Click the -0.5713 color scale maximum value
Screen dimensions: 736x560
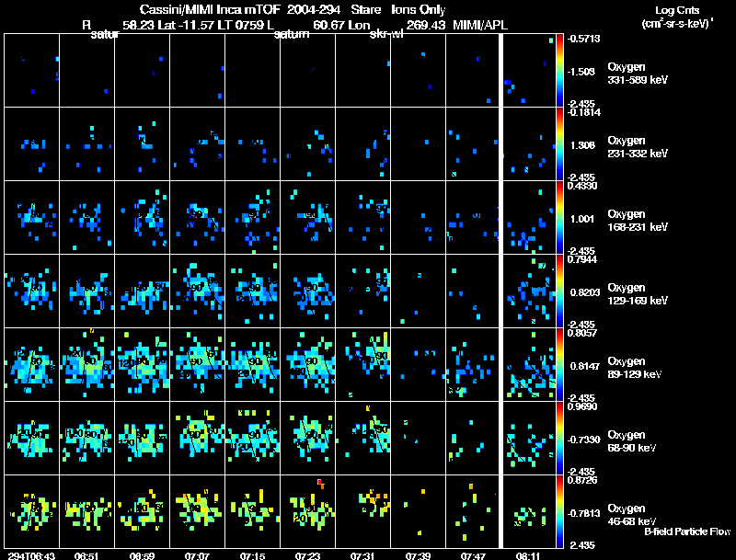pos(583,39)
